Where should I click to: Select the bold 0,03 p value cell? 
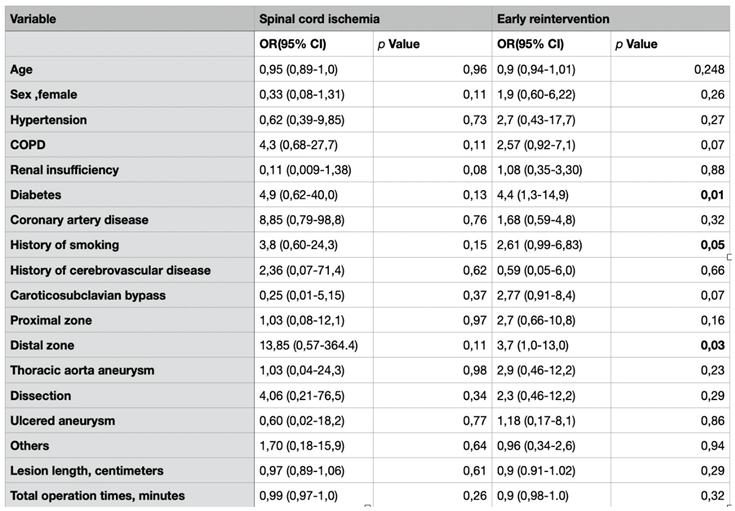[711, 345]
